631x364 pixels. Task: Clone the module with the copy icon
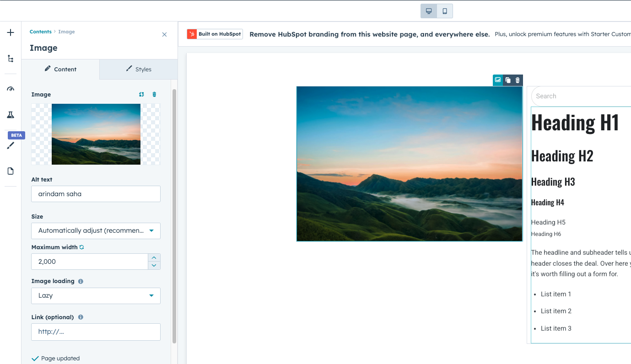click(x=508, y=80)
